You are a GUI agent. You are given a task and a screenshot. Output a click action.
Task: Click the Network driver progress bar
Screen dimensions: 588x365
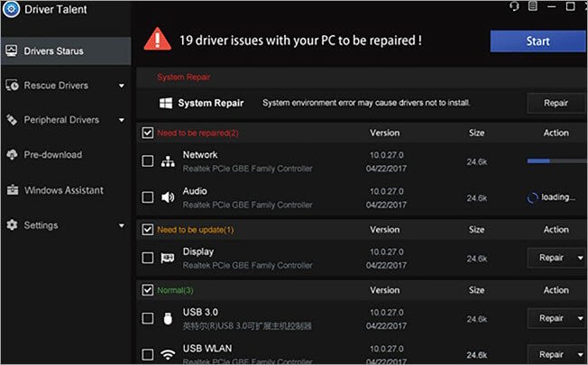556,160
